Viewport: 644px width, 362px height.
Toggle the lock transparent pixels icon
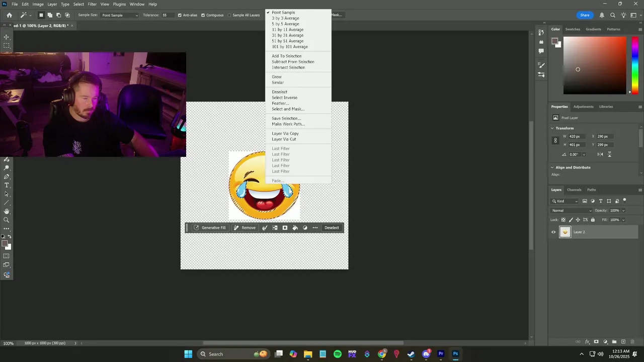563,220
